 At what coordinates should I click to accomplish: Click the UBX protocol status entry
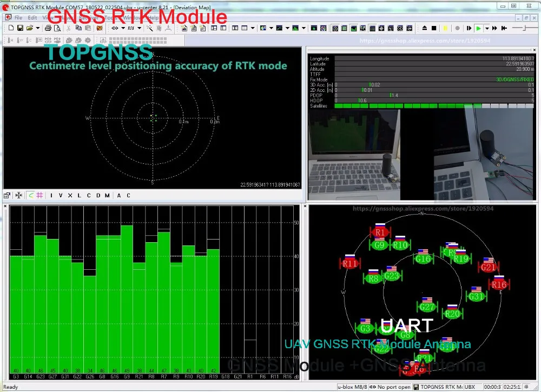point(473,387)
